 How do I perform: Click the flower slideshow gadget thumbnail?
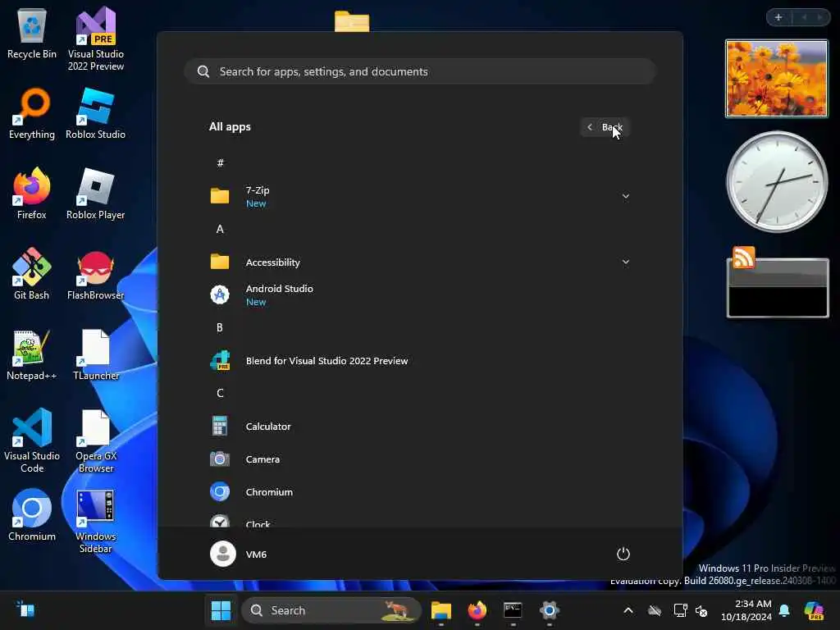[x=776, y=78]
